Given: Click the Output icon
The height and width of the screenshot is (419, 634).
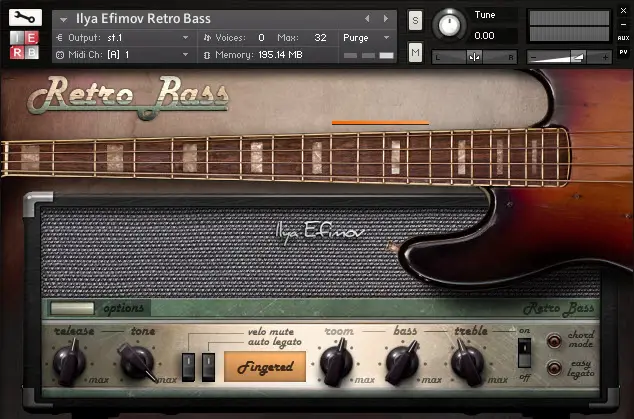Looking at the screenshot, I should coord(59,38).
